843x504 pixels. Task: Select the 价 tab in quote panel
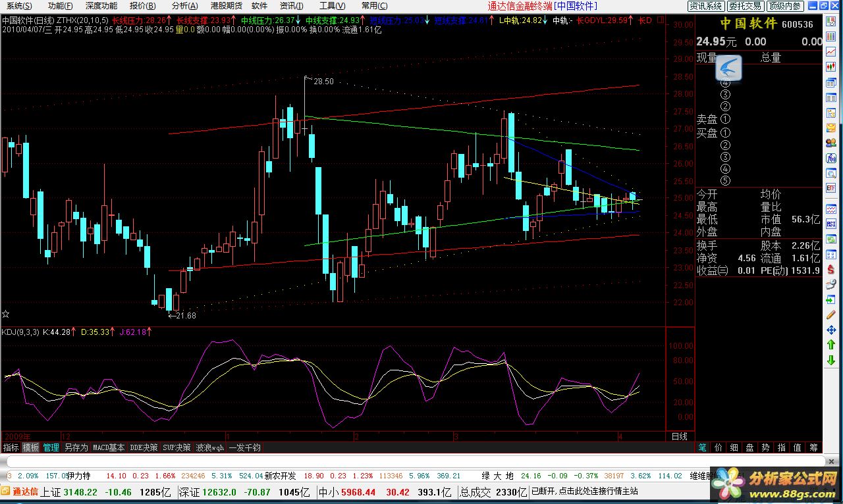point(719,447)
